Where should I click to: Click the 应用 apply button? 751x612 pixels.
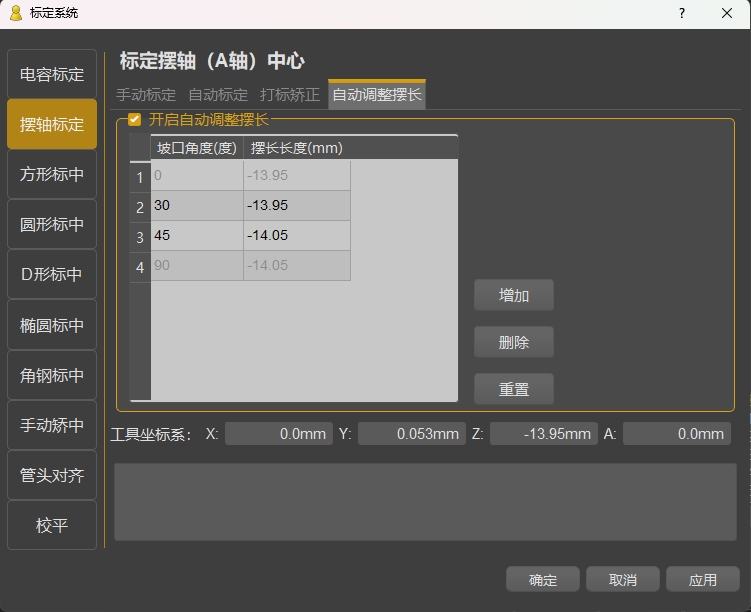pos(703,580)
